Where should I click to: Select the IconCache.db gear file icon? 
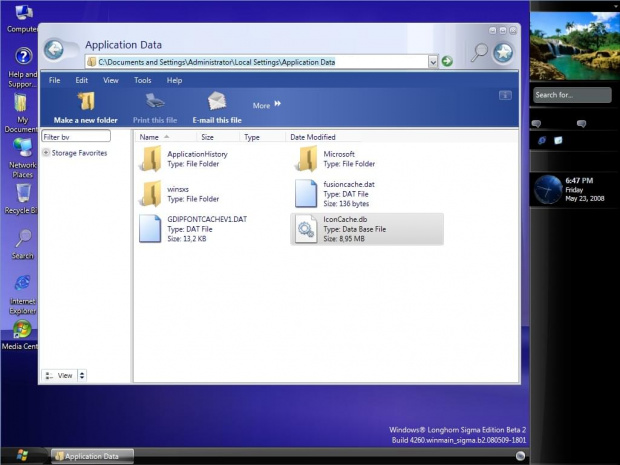point(306,229)
